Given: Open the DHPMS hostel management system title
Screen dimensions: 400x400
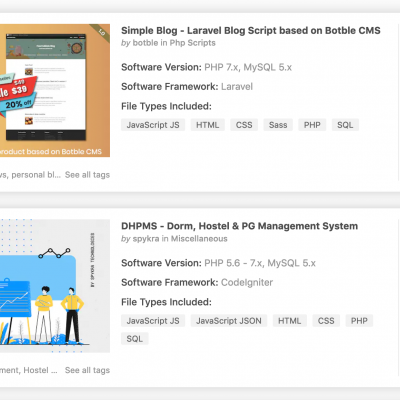Looking at the screenshot, I should tap(239, 226).
